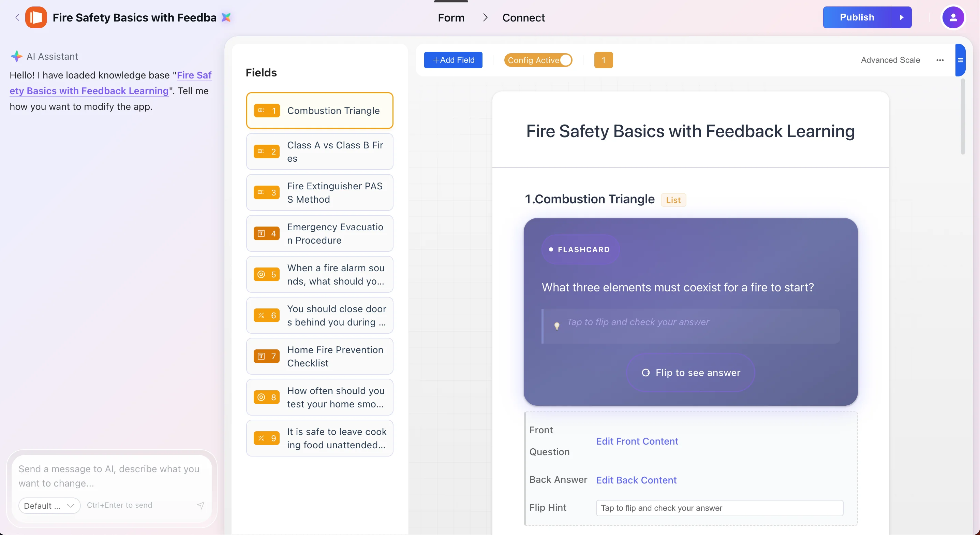Open the three-dot more options menu
The image size is (980, 535).
pyautogui.click(x=940, y=60)
